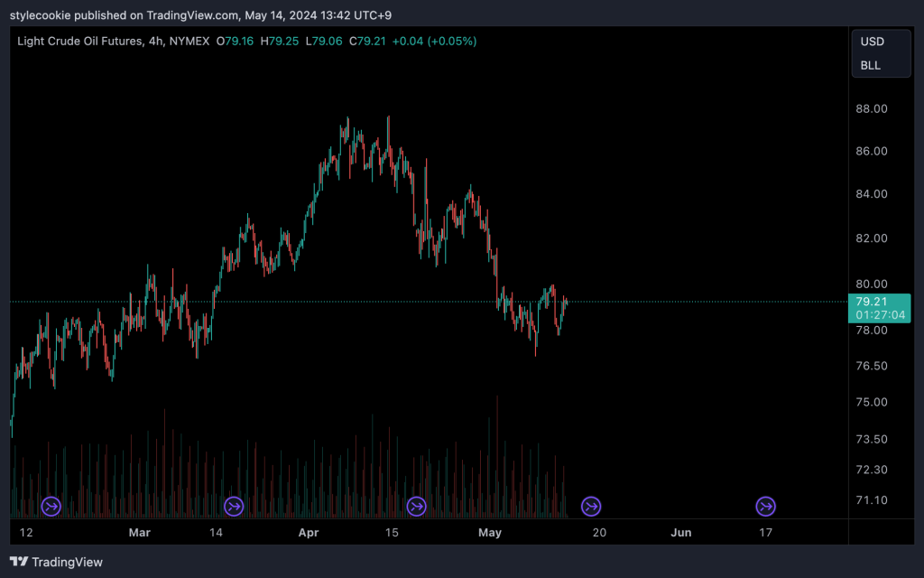The height and width of the screenshot is (578, 924).
Task: Open the USD currency selector
Action: tap(872, 42)
